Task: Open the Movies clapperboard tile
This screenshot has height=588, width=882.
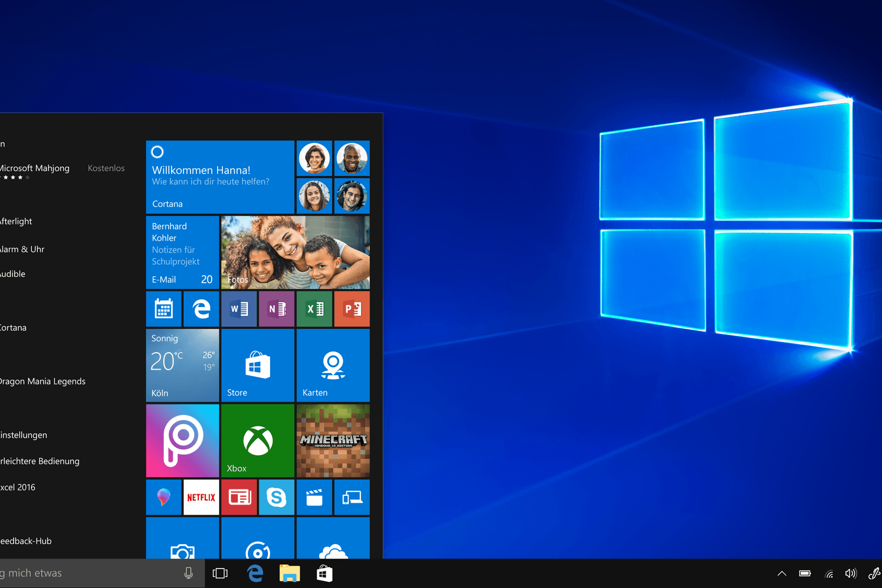Action: (314, 497)
